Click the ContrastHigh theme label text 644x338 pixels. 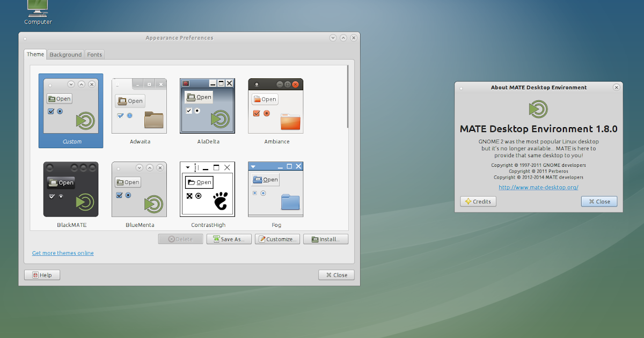(208, 225)
